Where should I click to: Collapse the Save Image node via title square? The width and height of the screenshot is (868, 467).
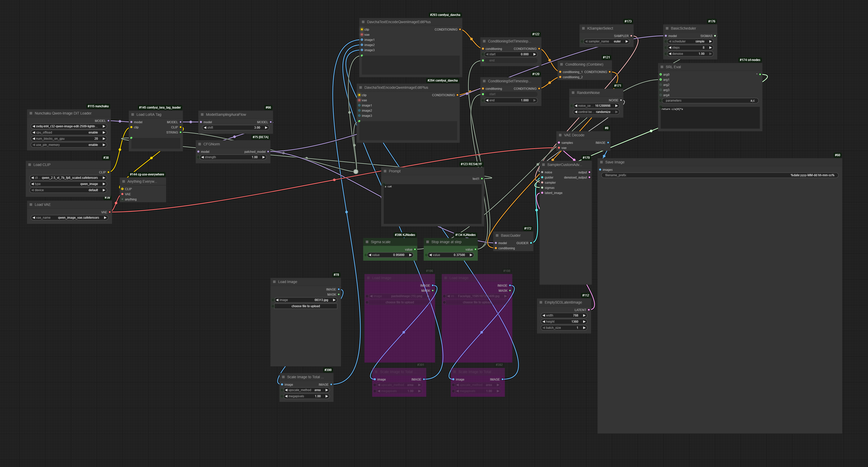(601, 162)
